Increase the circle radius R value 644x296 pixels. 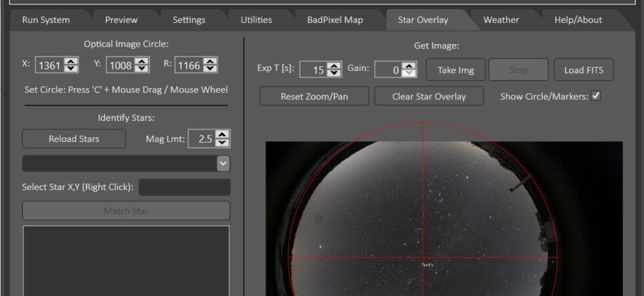tap(210, 61)
